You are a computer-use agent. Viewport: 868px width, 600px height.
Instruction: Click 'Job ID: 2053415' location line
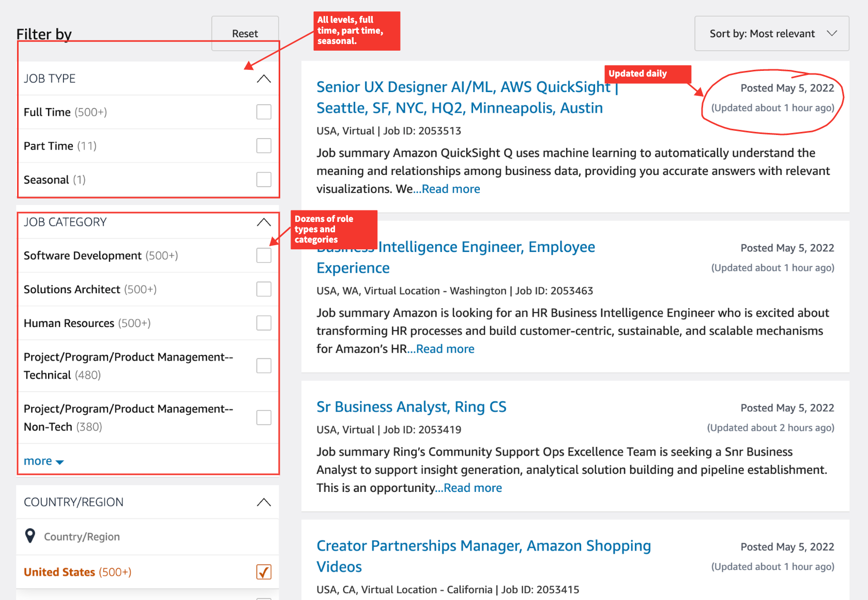coord(448,590)
